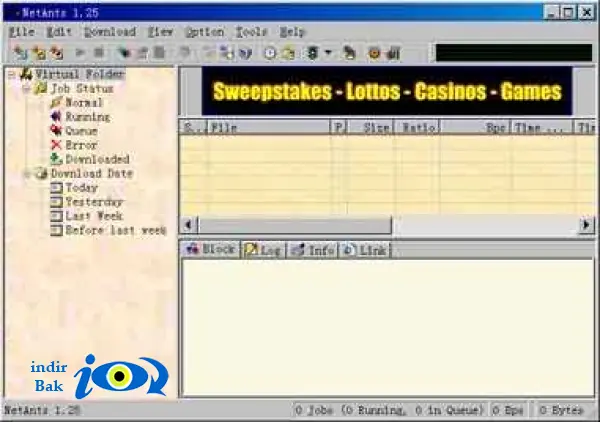Click the Add Job toolbar icon
The height and width of the screenshot is (422, 600).
coord(20,53)
